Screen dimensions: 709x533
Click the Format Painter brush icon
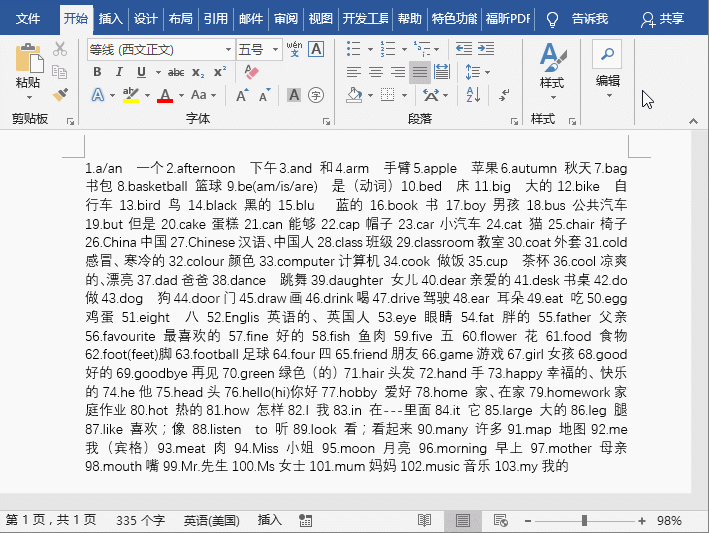click(60, 95)
